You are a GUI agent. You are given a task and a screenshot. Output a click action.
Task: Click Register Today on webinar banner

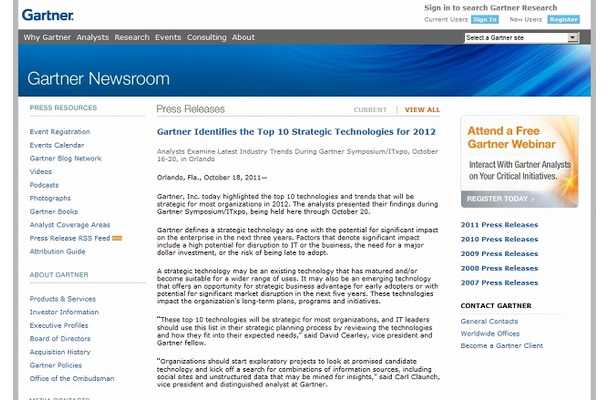click(501, 199)
